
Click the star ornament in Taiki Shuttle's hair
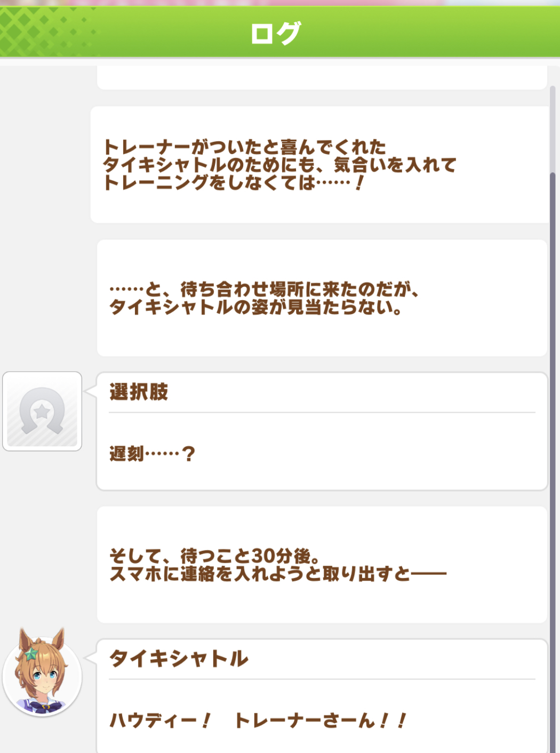[31, 653]
